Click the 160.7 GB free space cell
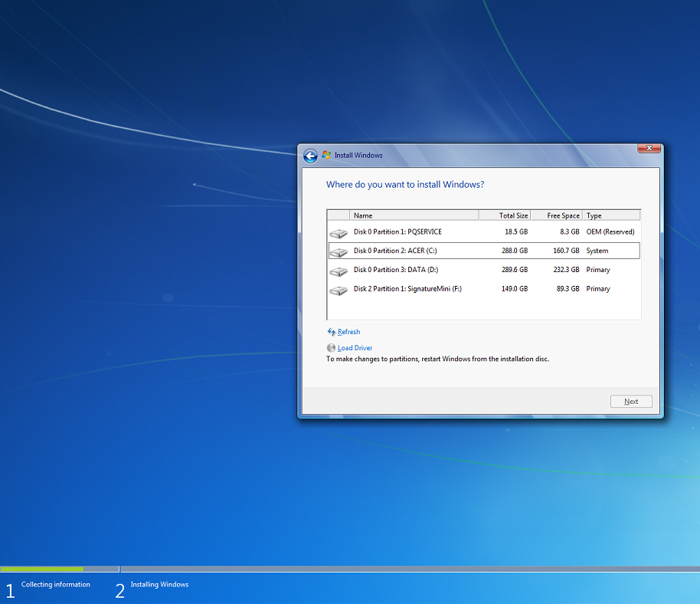 coord(566,251)
